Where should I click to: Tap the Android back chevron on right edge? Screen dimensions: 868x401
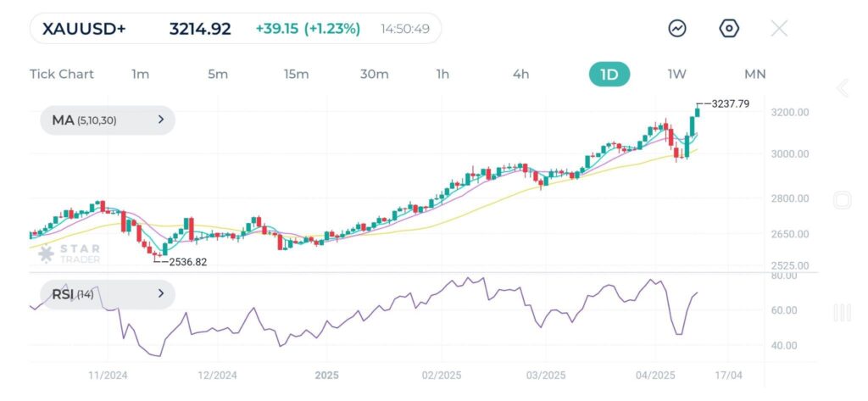click(842, 88)
